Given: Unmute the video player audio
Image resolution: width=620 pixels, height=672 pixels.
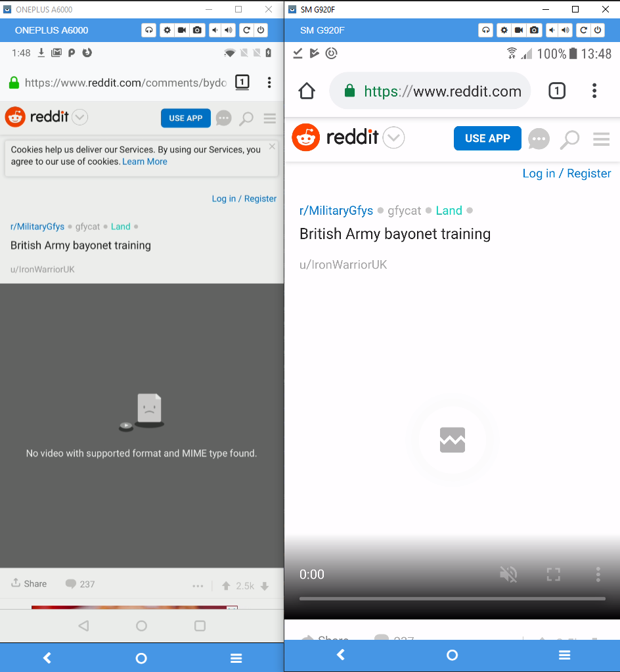Looking at the screenshot, I should (508, 574).
